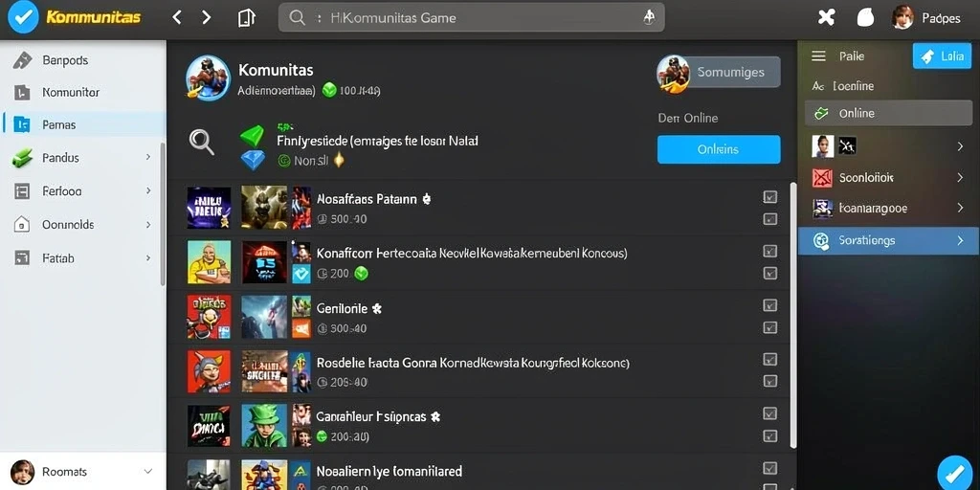Open the yellow cartoon man thumbnail

click(209, 262)
